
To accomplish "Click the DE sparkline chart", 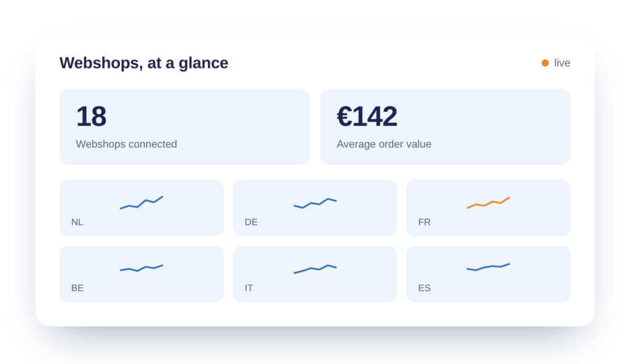I will click(315, 203).
